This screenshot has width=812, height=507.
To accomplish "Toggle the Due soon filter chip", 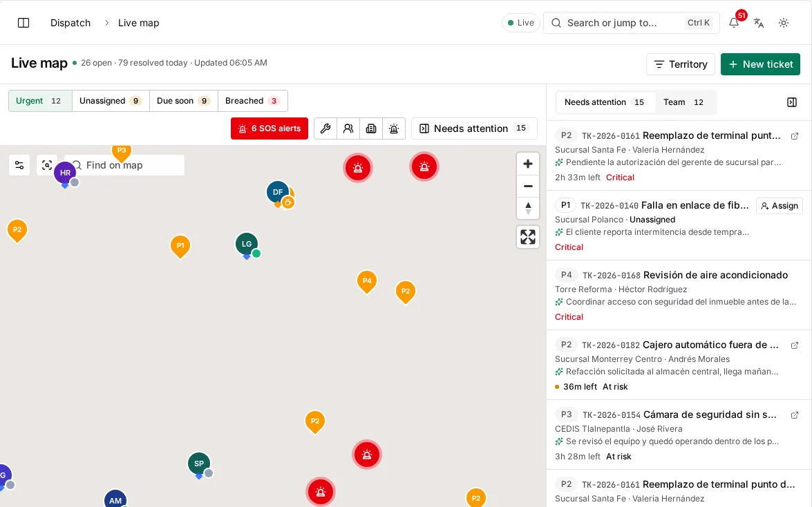I will point(183,101).
